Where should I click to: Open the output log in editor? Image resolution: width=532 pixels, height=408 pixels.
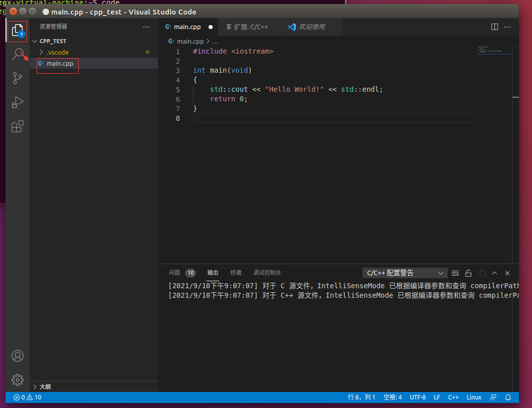pyautogui.click(x=481, y=273)
